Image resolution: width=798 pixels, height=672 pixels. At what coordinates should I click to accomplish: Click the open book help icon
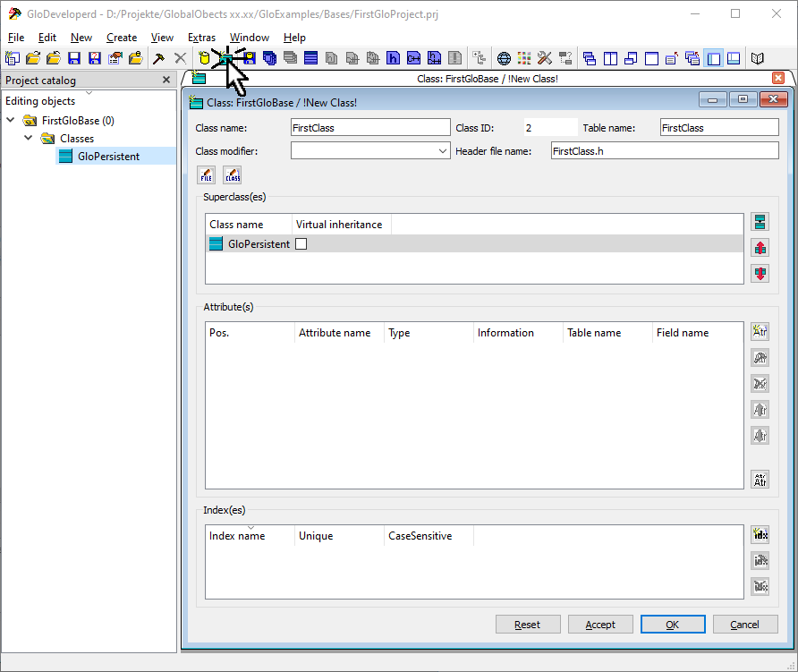(758, 58)
